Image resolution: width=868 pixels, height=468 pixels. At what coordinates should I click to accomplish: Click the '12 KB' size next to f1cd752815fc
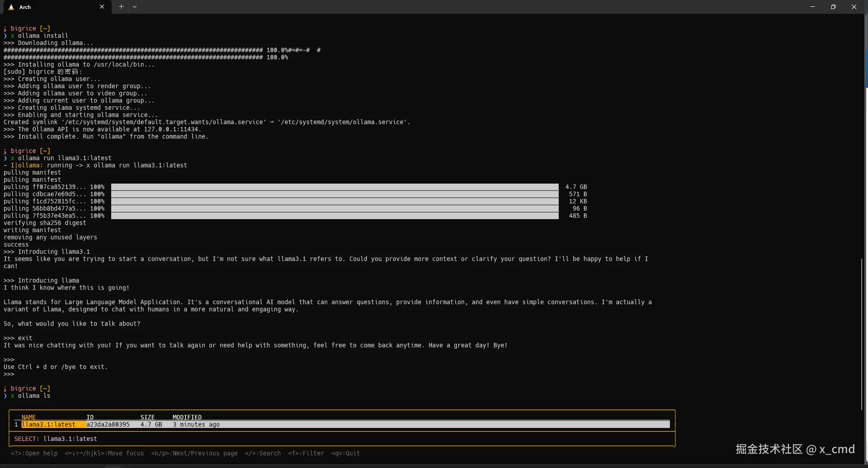(578, 201)
